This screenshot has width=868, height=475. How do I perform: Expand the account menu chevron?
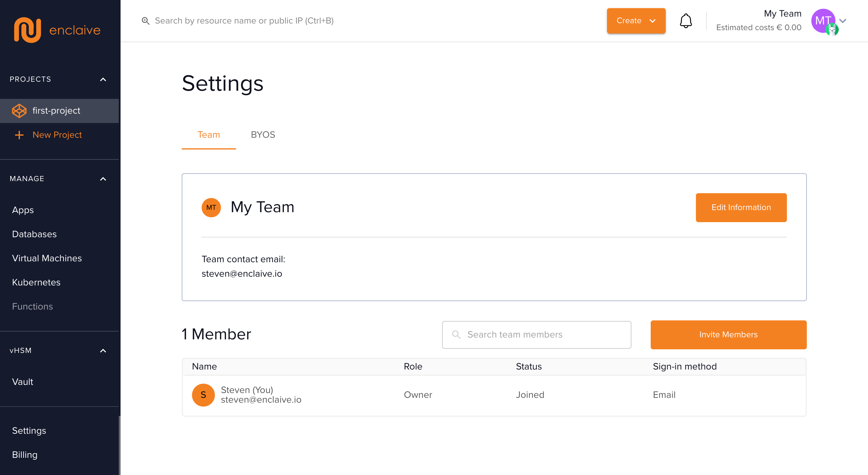point(843,21)
